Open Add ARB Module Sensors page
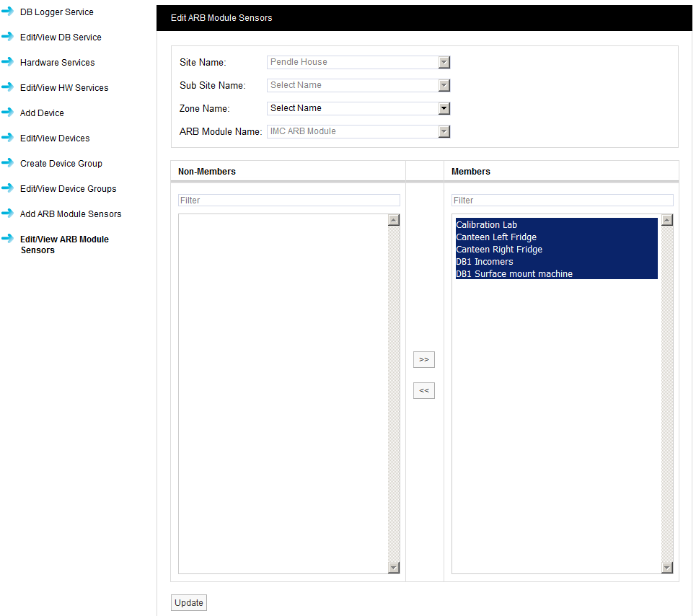696x616 pixels. point(71,214)
